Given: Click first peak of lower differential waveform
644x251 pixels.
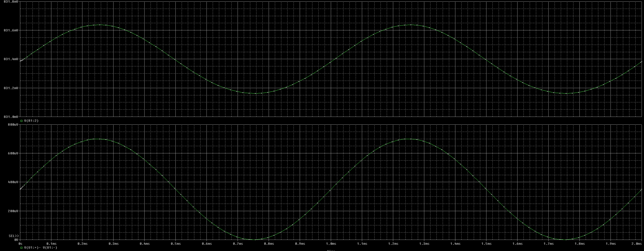Looking at the screenshot, I should tap(98, 139).
